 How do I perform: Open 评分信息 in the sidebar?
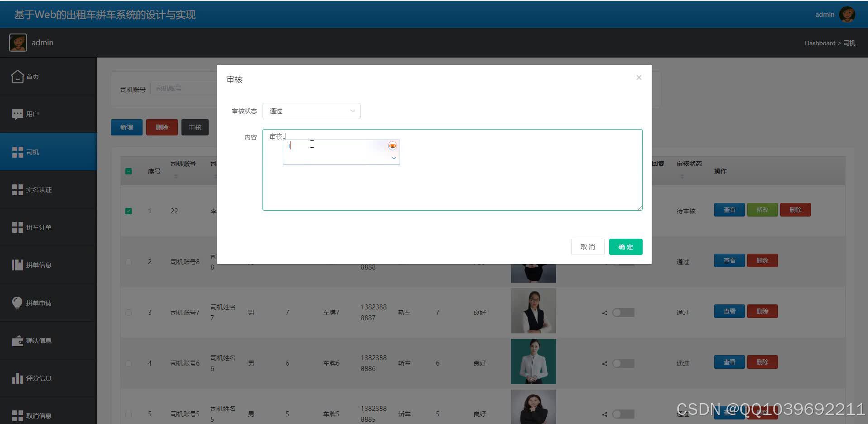48,378
